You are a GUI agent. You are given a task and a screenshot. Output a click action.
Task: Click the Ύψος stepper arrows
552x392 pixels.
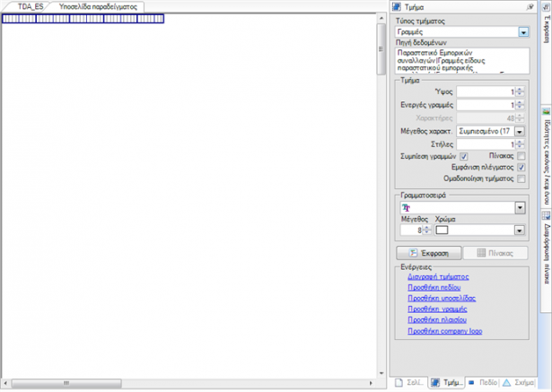pyautogui.click(x=520, y=91)
